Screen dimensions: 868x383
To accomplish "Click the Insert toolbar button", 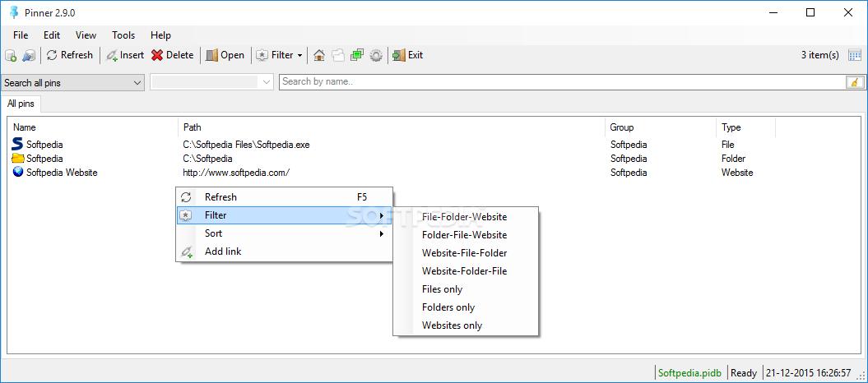I will (x=125, y=55).
